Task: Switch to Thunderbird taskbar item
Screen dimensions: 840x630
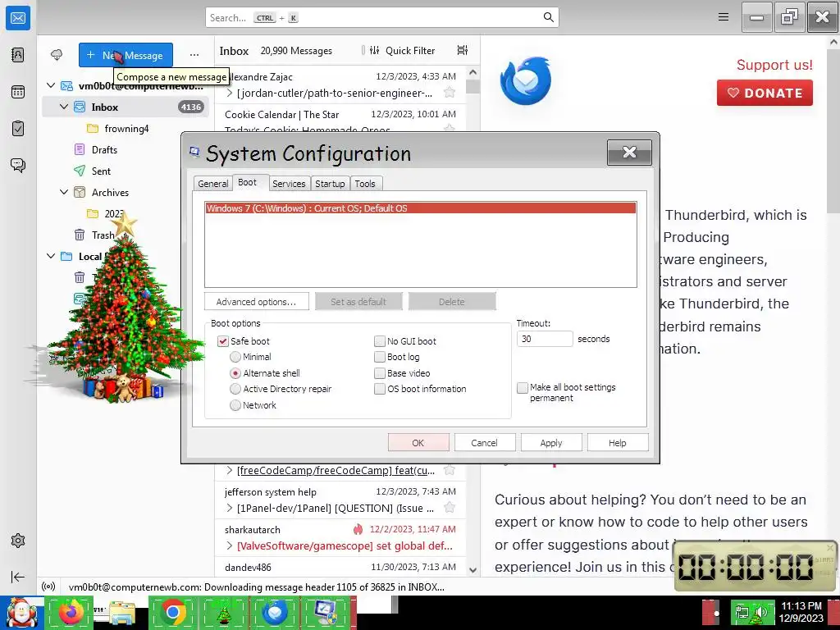Action: [x=274, y=612]
